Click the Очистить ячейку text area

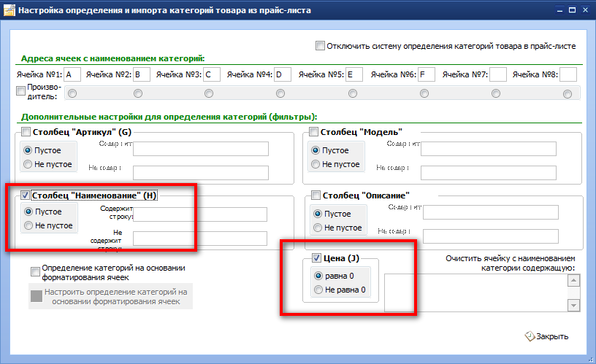(475, 293)
